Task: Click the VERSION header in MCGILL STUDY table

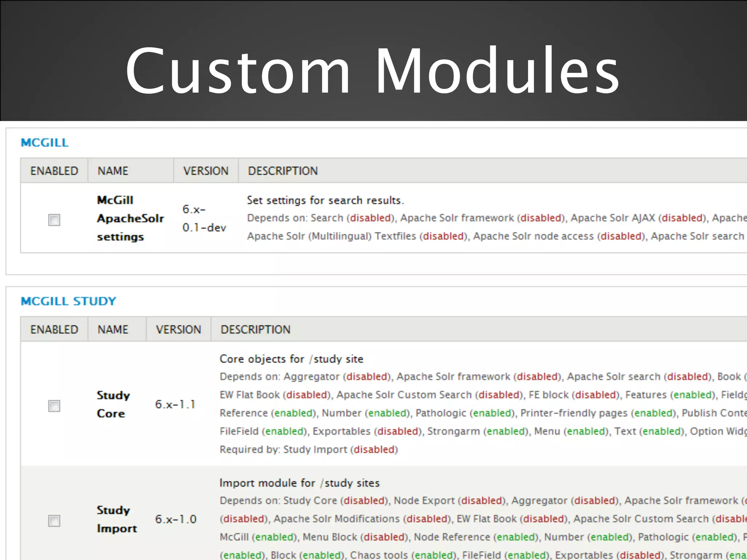Action: pyautogui.click(x=178, y=329)
